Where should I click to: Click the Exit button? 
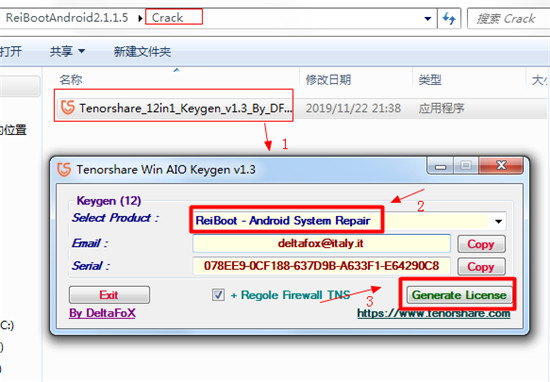pyautogui.click(x=109, y=295)
